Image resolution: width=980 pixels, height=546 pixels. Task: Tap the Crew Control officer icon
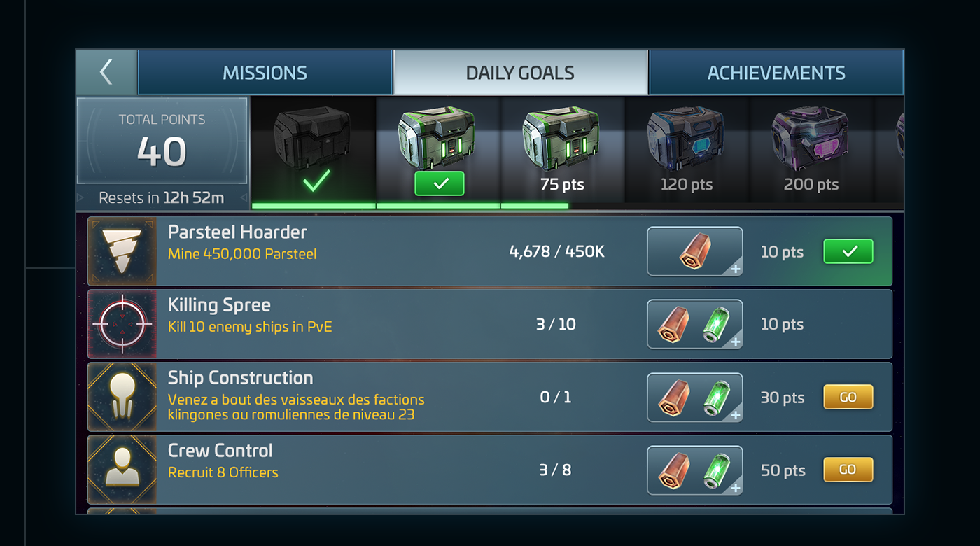tap(122, 470)
